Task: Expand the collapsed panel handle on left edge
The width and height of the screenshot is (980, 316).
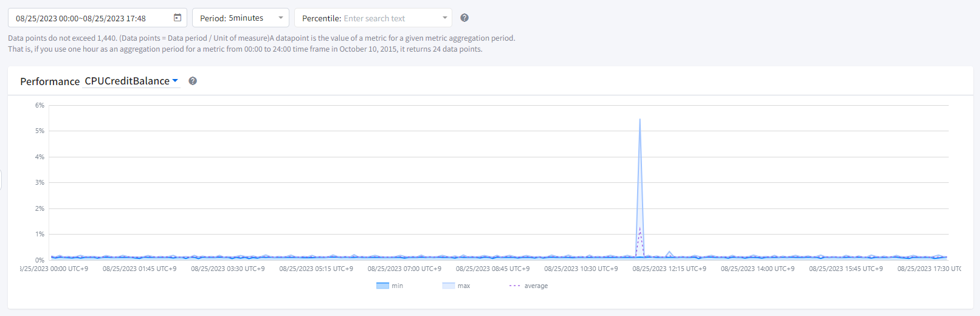Action: tap(1, 180)
